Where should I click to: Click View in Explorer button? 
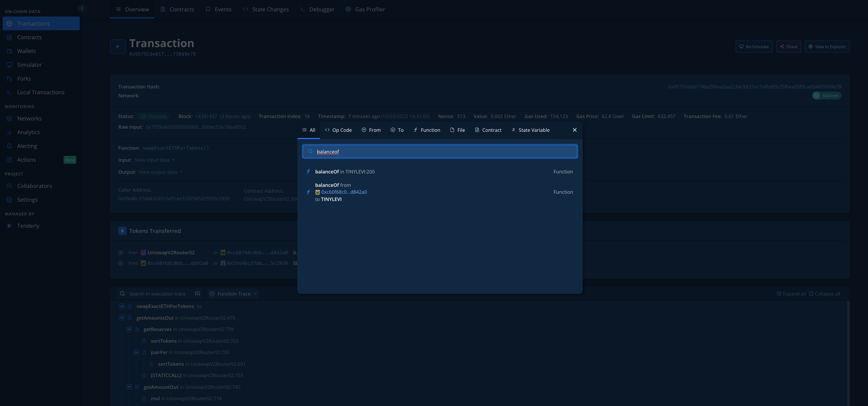click(827, 47)
